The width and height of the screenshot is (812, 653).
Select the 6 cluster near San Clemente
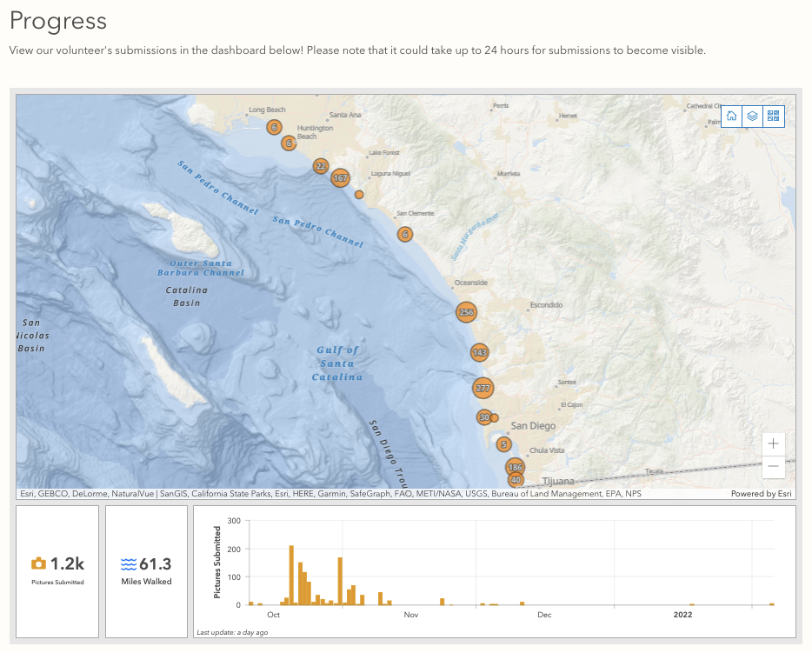404,234
